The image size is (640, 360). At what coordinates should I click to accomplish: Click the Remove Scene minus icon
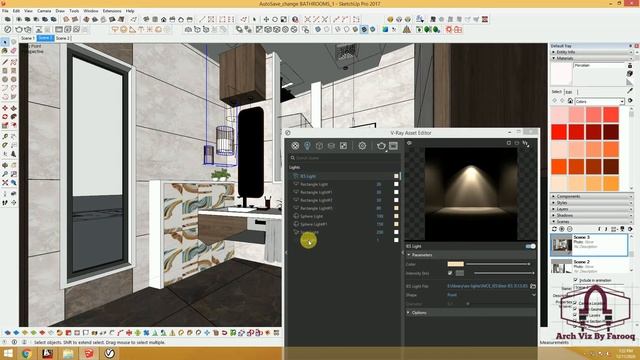570,229
